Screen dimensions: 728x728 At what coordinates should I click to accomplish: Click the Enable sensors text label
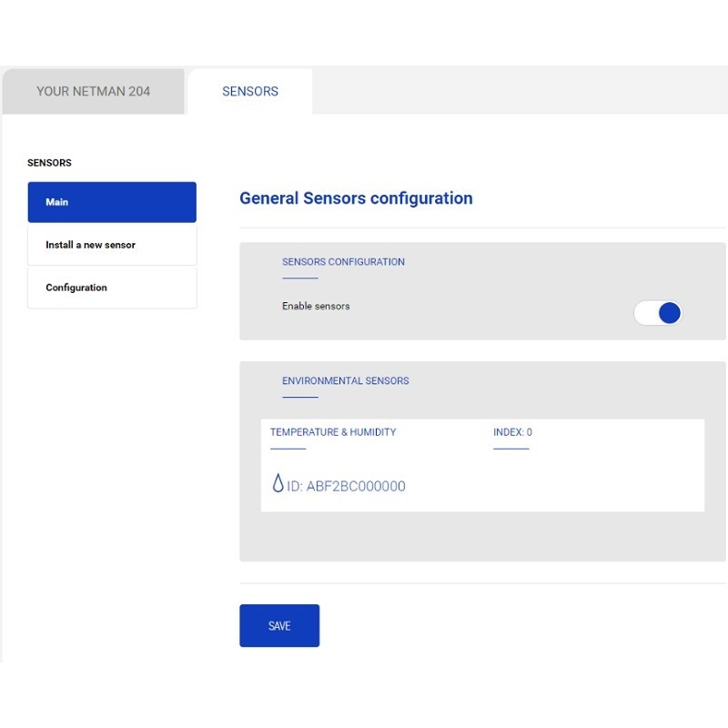point(316,306)
